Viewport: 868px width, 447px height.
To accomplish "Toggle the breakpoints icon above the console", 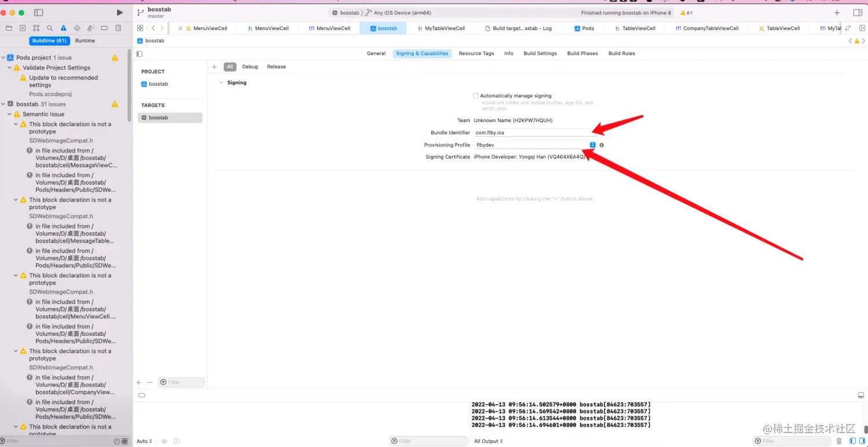I will tap(141, 395).
